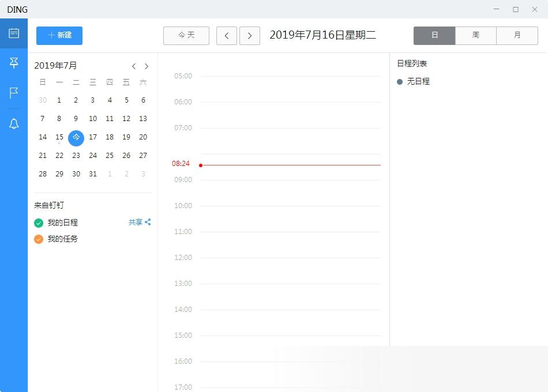548x392 pixels.
Task: Open the bell notifications icon in sidebar
Action: (14, 124)
